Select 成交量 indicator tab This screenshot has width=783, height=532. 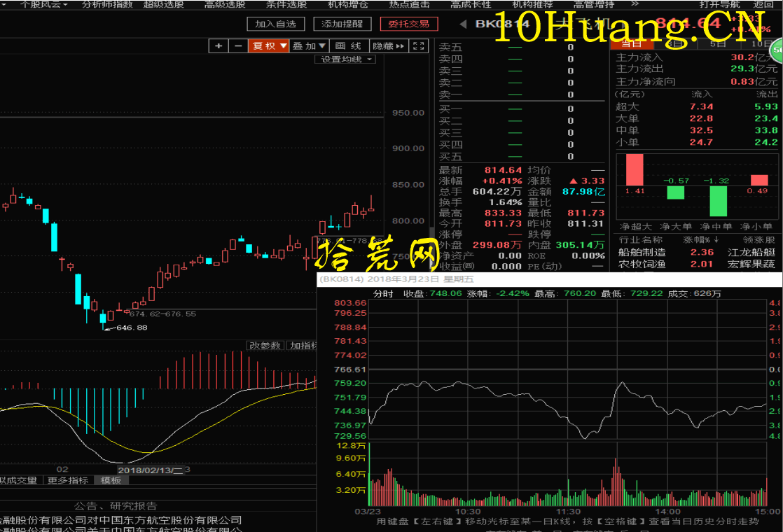click(19, 480)
